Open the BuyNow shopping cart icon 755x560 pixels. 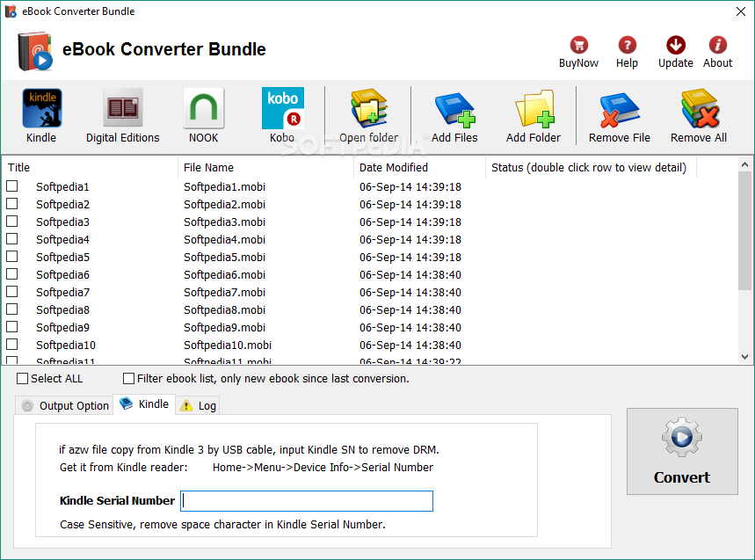pyautogui.click(x=578, y=45)
